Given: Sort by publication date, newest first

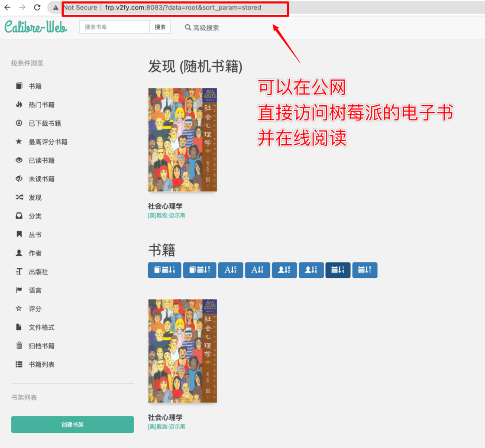Looking at the screenshot, I should [338, 270].
